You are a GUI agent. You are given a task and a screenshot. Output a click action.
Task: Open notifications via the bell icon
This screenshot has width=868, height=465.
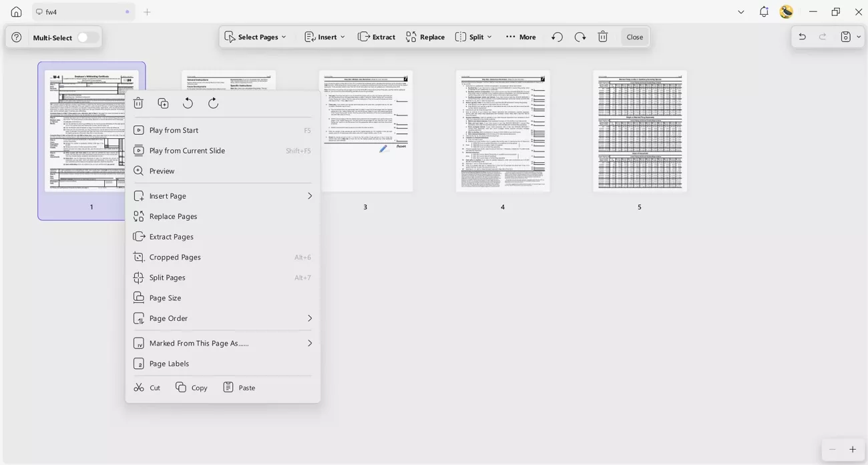point(762,11)
